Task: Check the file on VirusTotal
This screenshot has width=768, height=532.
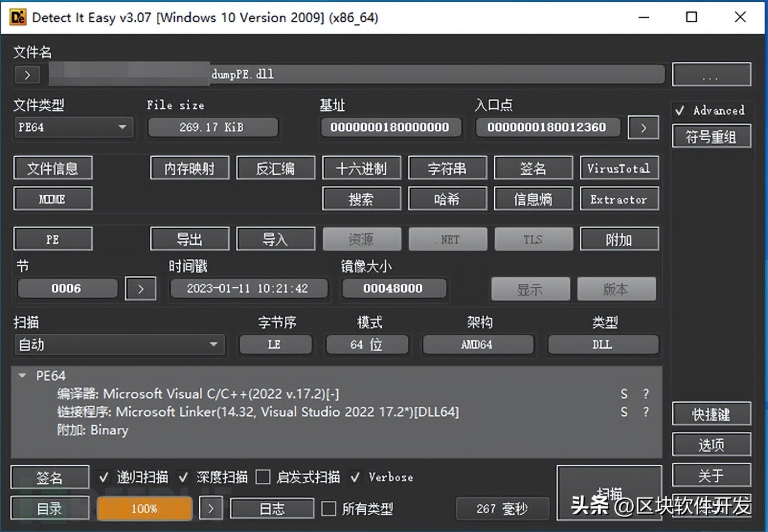Action: coord(619,168)
